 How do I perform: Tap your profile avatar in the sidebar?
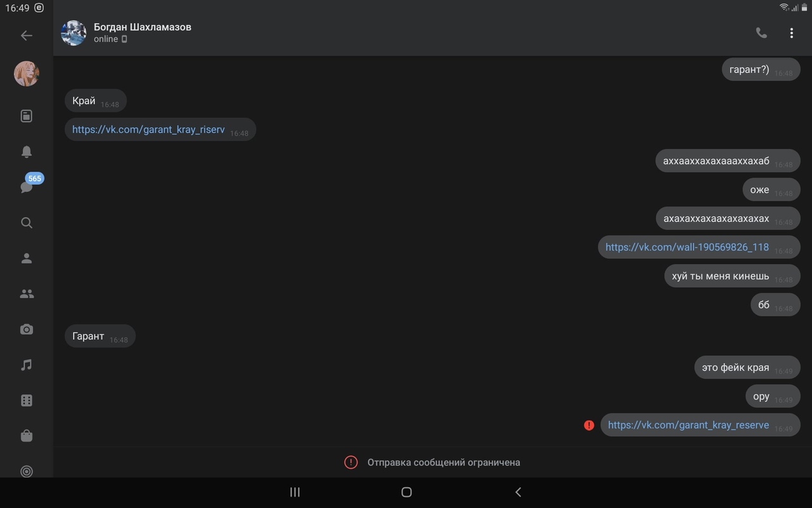[27, 74]
